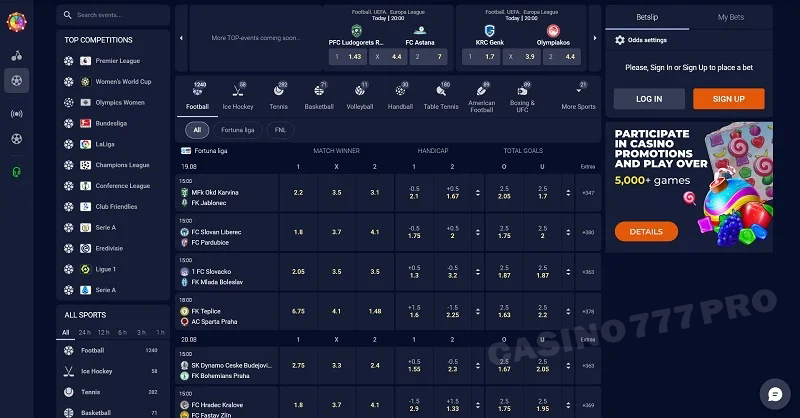
Task: Show previous top events with left arrow
Action: tap(182, 38)
